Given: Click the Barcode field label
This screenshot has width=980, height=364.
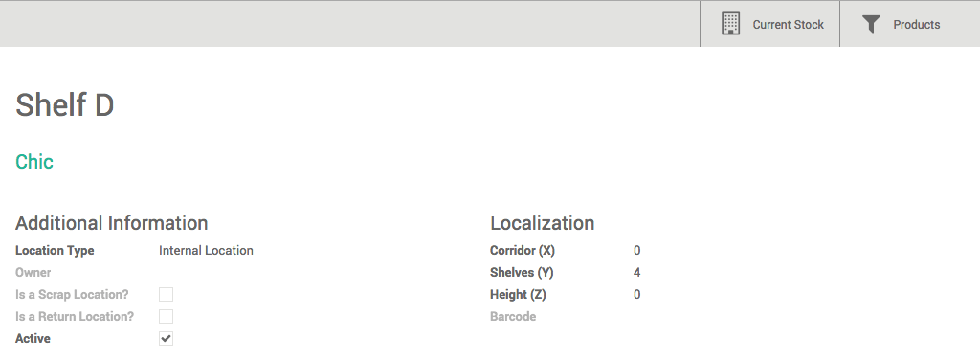Looking at the screenshot, I should (513, 316).
